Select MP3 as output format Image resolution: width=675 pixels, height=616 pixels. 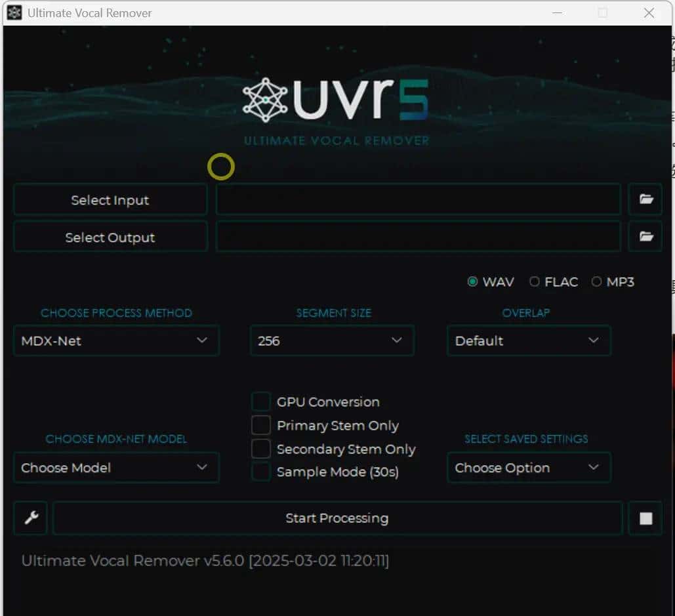pos(597,281)
